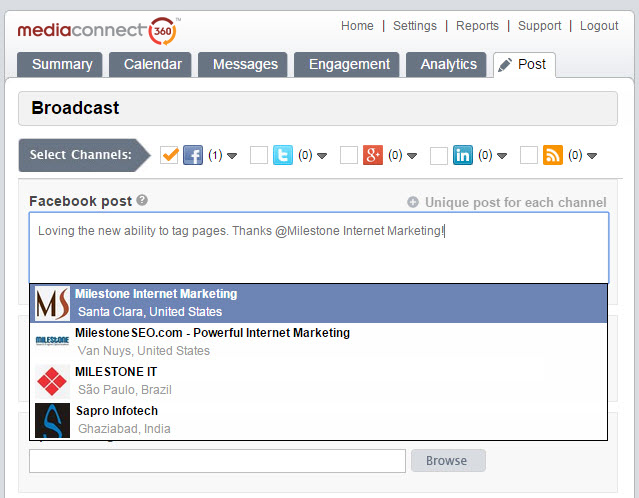Image resolution: width=639 pixels, height=498 pixels.
Task: Check the Google Plus channel checkbox
Action: click(349, 155)
